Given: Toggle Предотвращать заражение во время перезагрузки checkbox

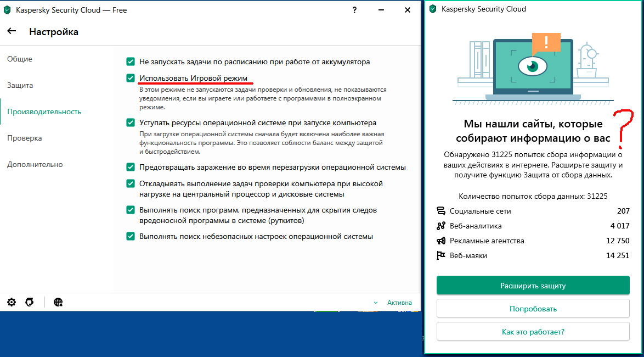Looking at the screenshot, I should [x=131, y=168].
